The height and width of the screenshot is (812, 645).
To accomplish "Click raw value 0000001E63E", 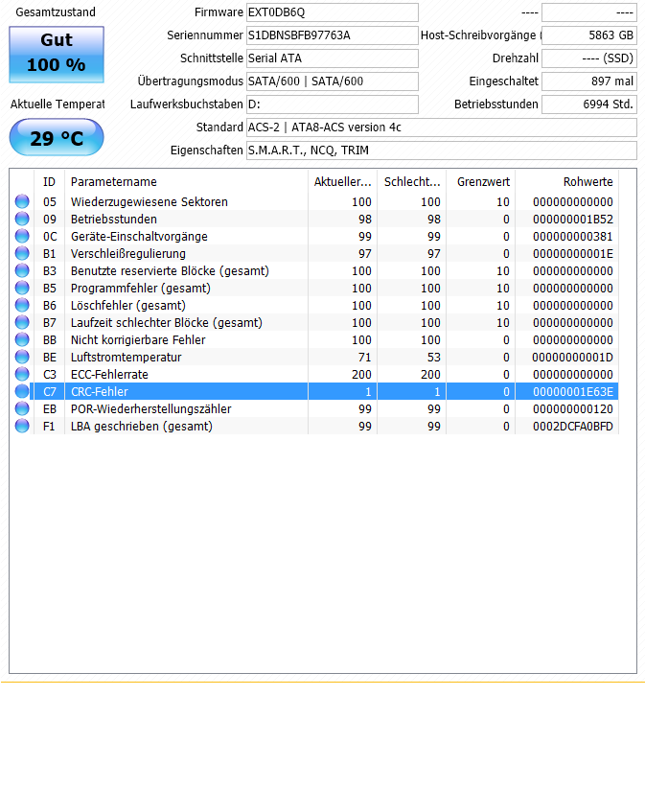I will click(573, 391).
